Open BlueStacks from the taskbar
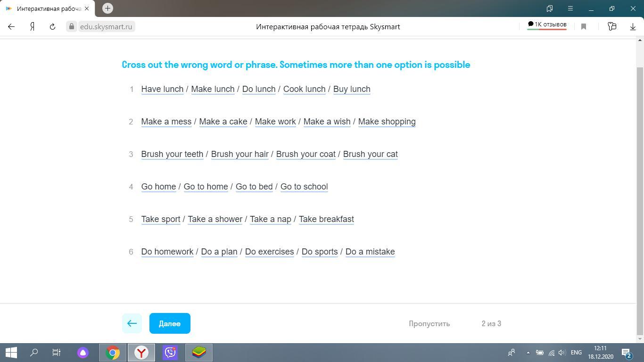This screenshot has height=362, width=644. 199,353
